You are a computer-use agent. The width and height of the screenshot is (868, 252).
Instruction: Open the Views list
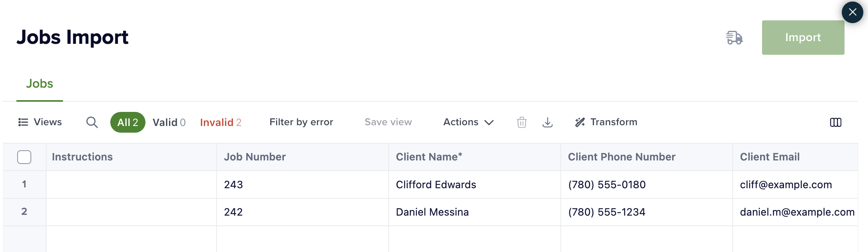coord(40,122)
